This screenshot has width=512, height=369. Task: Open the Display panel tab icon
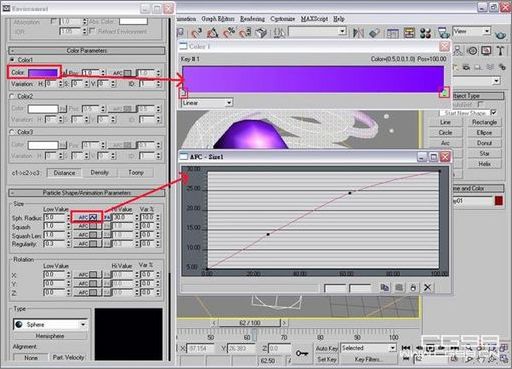(x=486, y=51)
